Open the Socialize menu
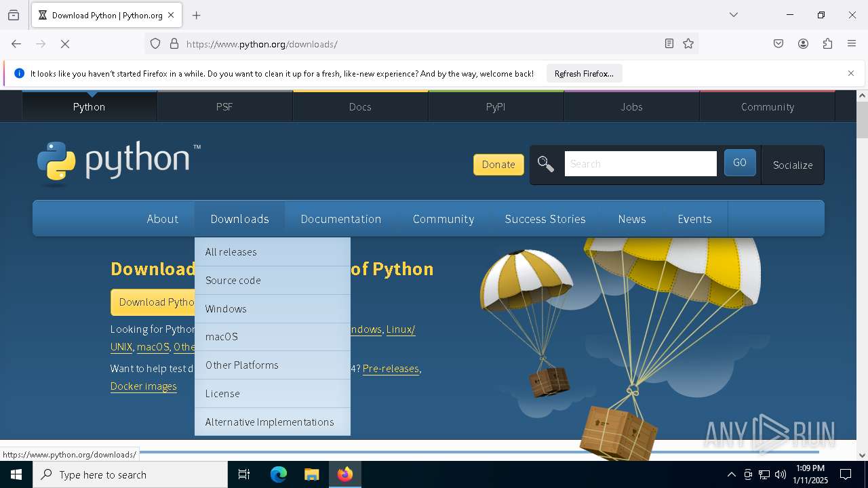The width and height of the screenshot is (868, 488). pos(793,165)
